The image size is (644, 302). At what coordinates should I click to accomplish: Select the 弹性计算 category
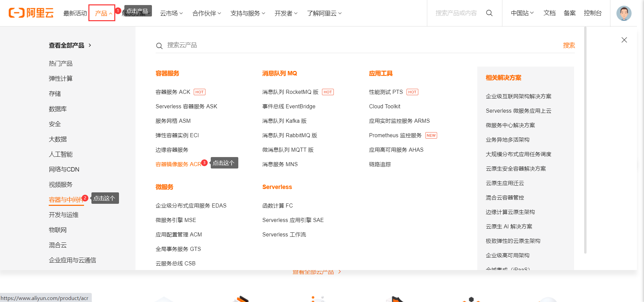coord(61,78)
